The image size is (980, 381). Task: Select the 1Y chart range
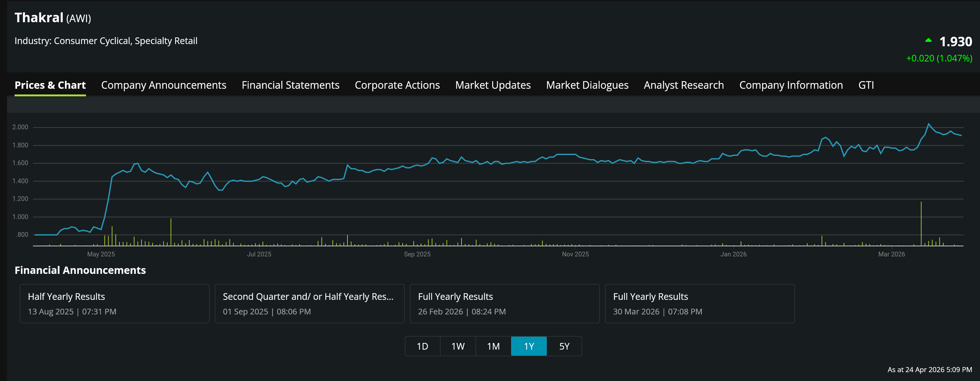529,346
